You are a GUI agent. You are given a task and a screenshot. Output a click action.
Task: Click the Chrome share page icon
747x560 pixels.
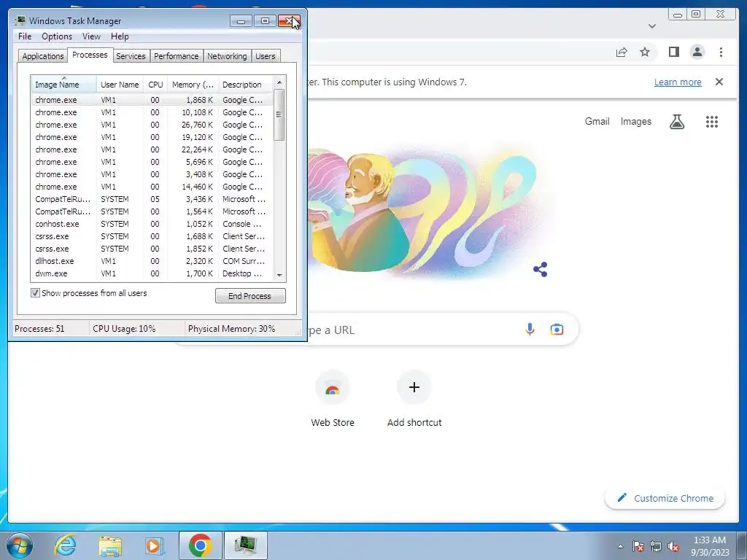point(622,52)
